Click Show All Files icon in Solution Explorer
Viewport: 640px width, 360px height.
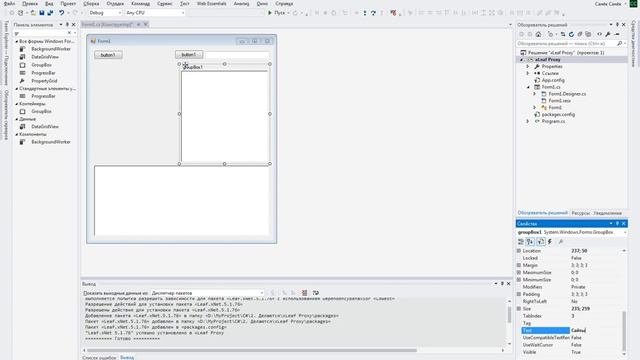[588, 34]
